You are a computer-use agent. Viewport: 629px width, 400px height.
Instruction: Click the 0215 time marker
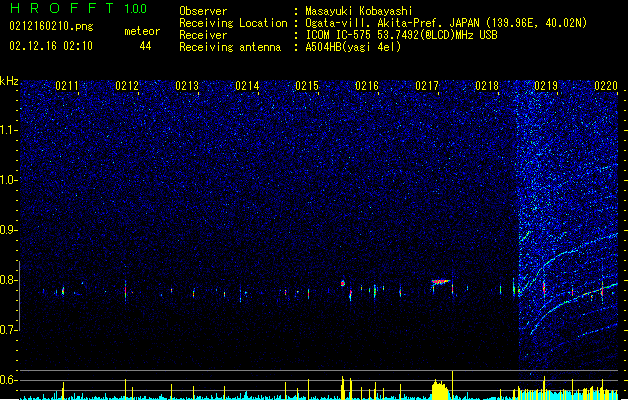pyautogui.click(x=307, y=86)
